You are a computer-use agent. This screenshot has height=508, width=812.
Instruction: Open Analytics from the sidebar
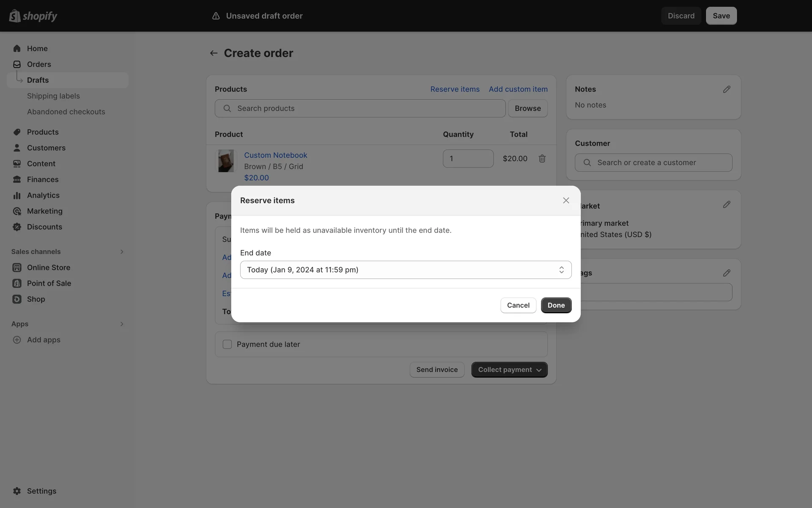[x=43, y=195]
